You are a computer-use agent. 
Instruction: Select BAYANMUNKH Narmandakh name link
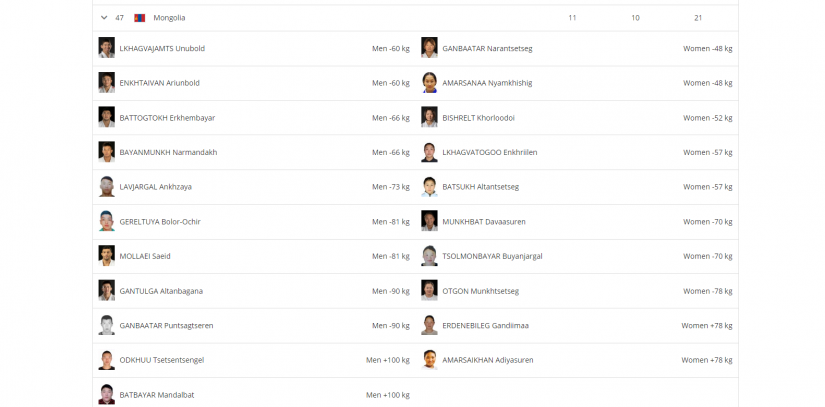tap(168, 152)
